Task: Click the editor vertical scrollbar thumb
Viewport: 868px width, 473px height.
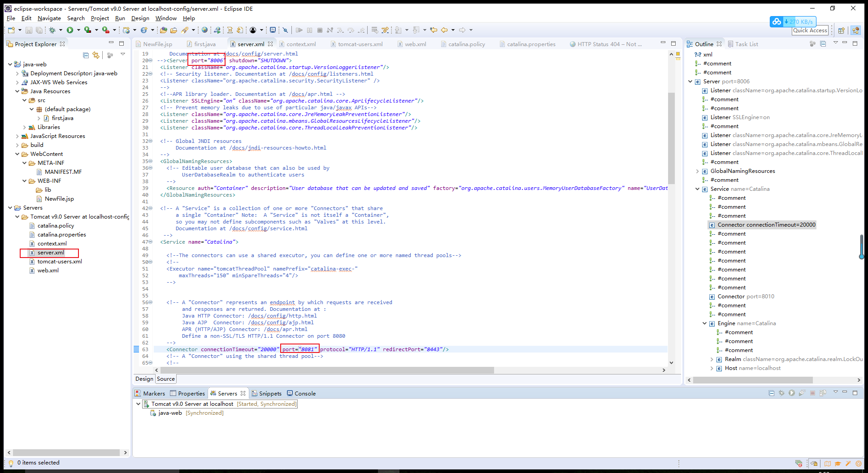Action: [671, 138]
